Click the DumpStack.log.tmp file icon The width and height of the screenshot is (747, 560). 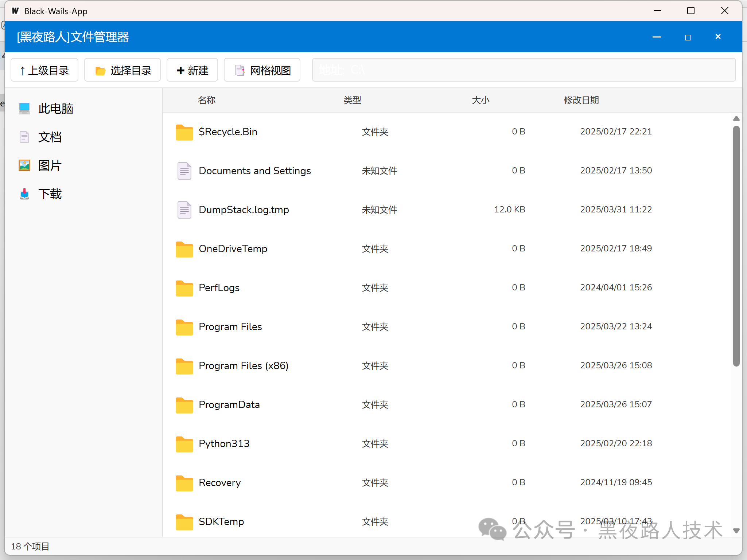point(184,210)
